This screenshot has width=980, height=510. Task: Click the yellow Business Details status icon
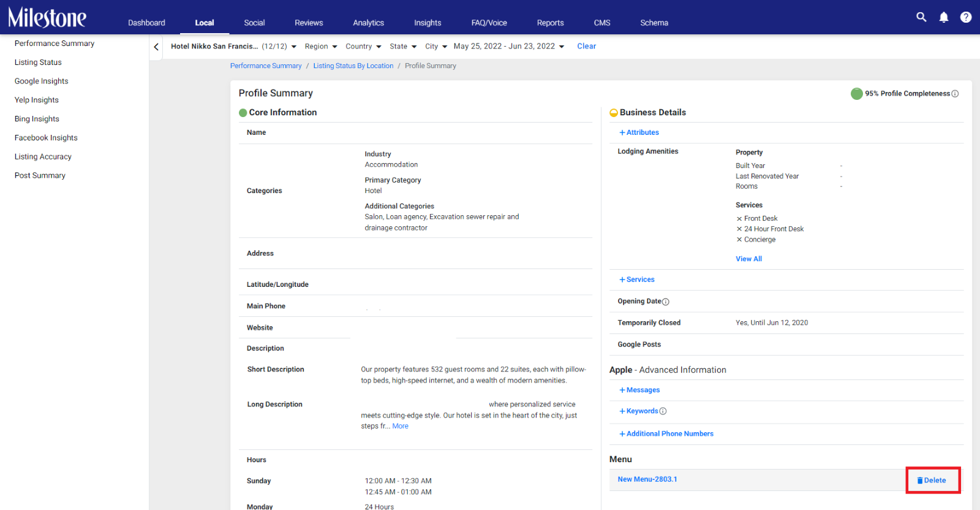[614, 113]
